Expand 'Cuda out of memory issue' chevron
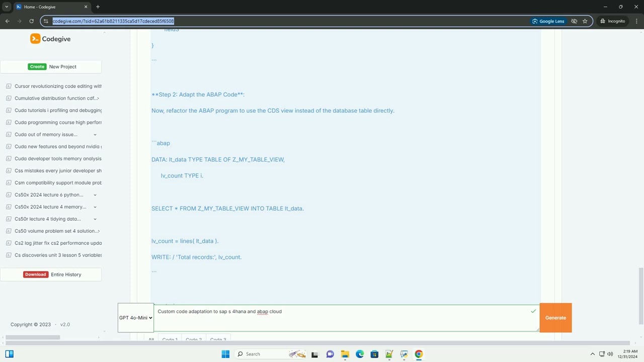Image resolution: width=644 pixels, height=362 pixels. click(x=95, y=134)
